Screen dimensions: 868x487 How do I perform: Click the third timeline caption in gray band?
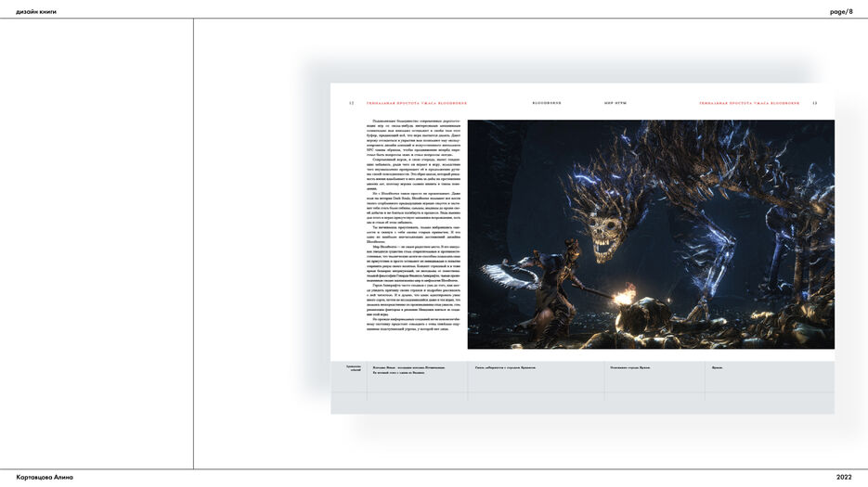pyautogui.click(x=630, y=367)
